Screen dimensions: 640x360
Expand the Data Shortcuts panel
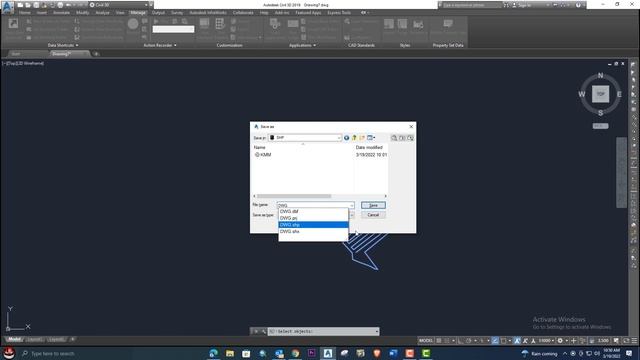click(x=63, y=45)
